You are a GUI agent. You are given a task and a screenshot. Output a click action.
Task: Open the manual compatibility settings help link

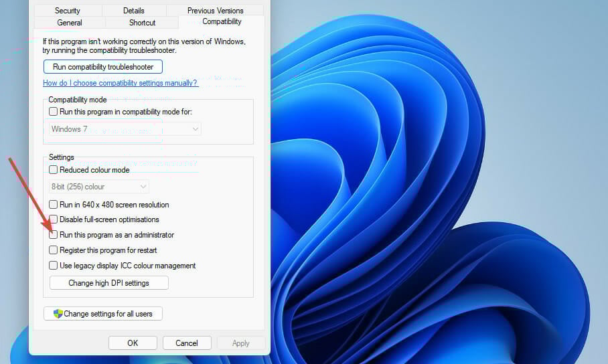tap(121, 82)
